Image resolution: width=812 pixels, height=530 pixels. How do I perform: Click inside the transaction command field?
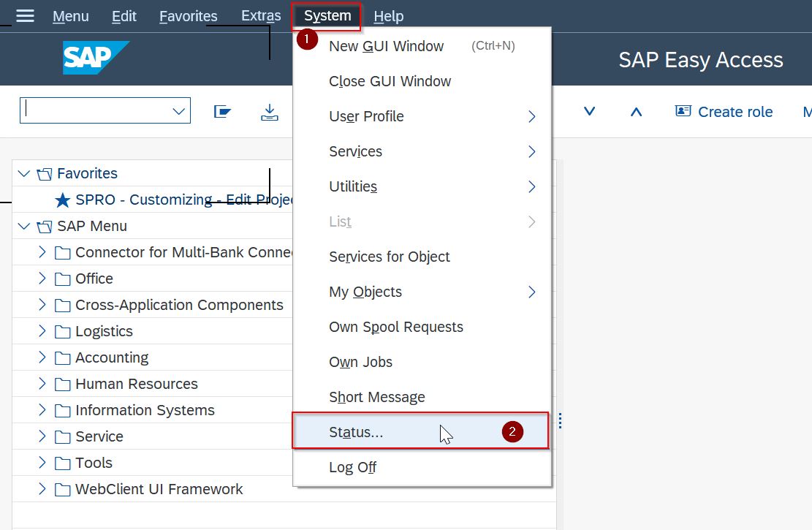click(95, 111)
